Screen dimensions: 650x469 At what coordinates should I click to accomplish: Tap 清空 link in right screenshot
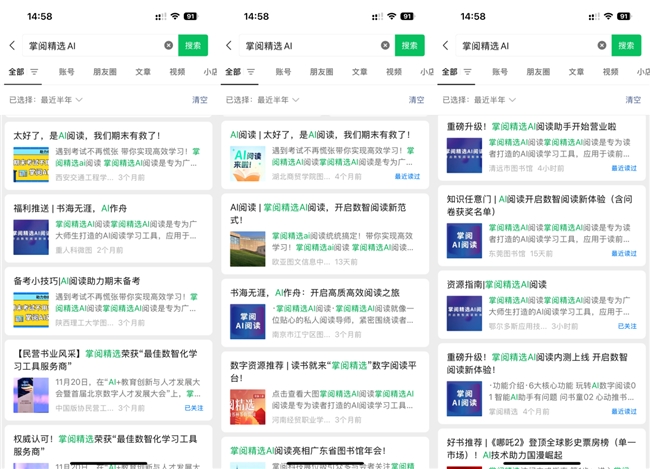(x=633, y=100)
